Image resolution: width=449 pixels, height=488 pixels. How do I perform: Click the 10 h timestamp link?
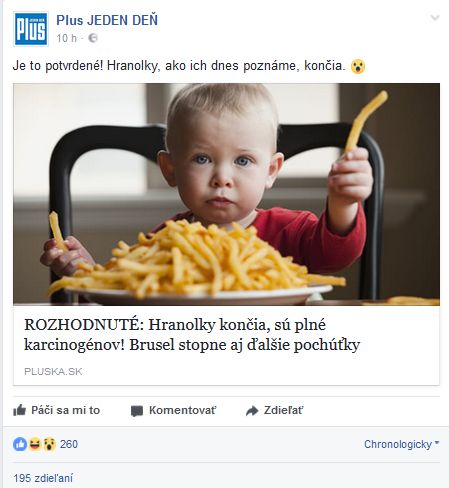point(66,38)
